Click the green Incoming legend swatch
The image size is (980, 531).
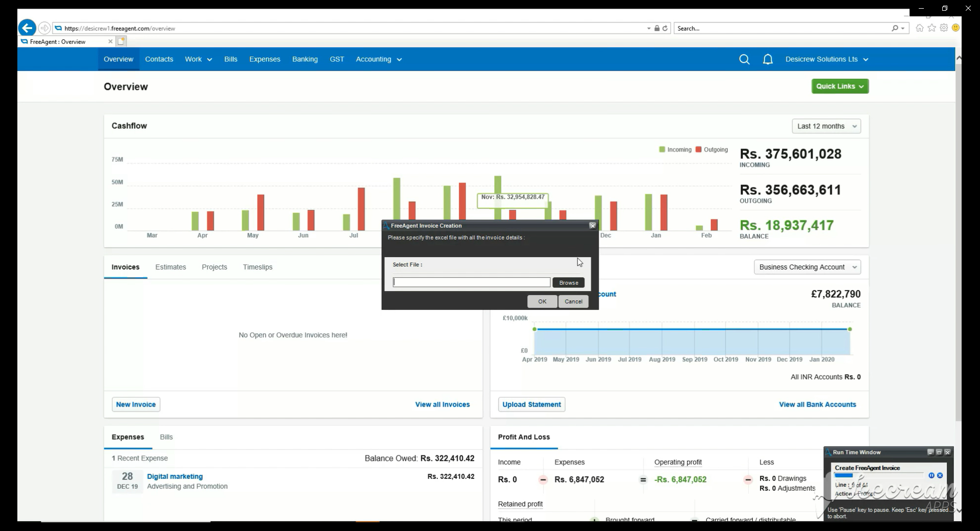(662, 150)
